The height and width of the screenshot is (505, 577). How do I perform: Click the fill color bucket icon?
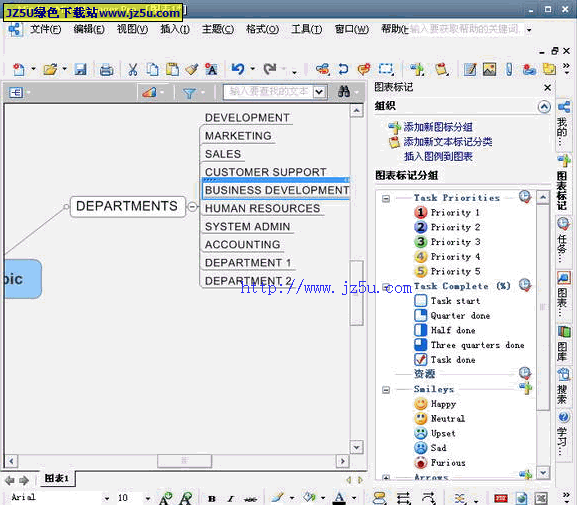(309, 498)
